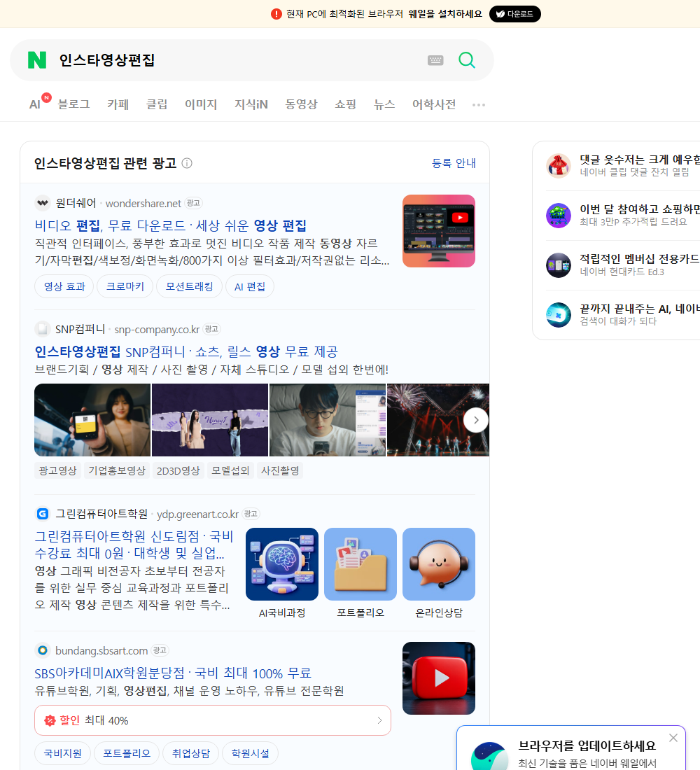Click the 원더쉐어 favicon icon

(43, 203)
